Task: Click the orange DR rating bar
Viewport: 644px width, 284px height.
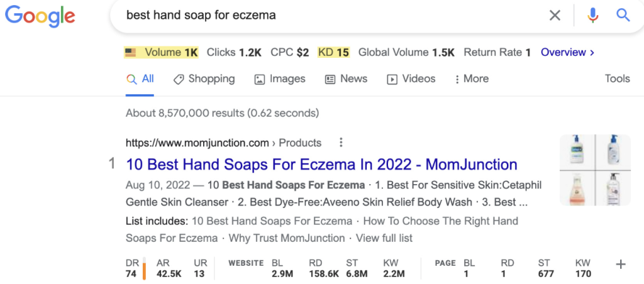Action: (x=144, y=268)
